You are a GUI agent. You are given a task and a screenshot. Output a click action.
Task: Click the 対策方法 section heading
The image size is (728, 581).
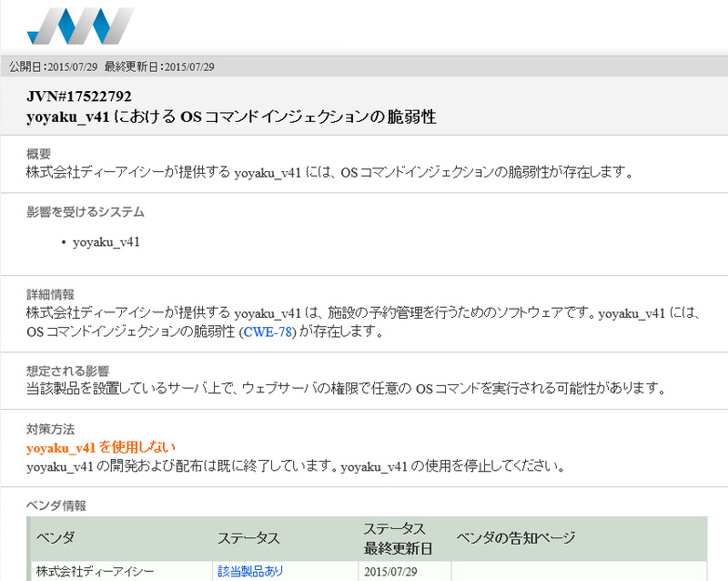coord(51,428)
